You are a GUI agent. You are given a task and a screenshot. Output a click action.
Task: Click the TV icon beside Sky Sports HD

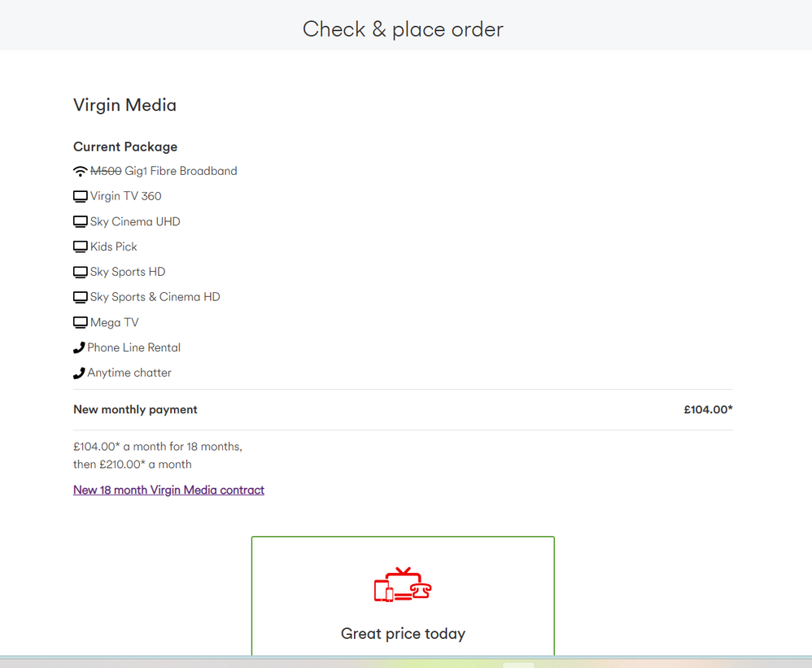tap(81, 272)
